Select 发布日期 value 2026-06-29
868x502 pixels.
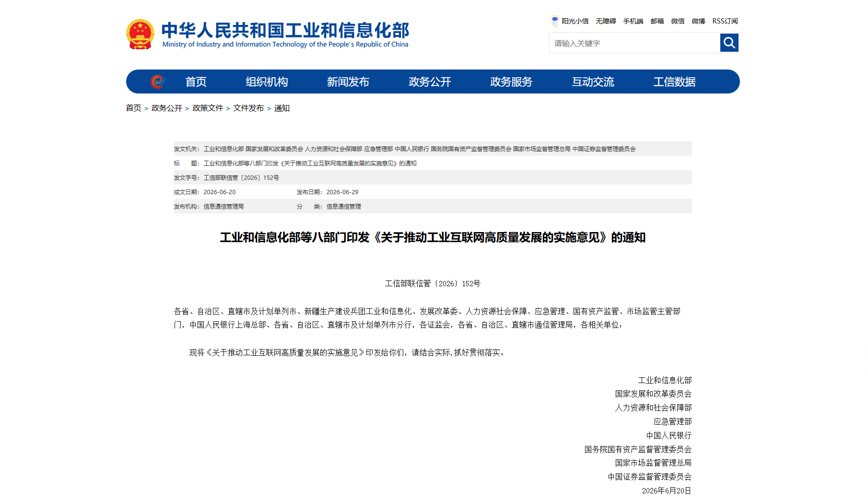(x=342, y=192)
